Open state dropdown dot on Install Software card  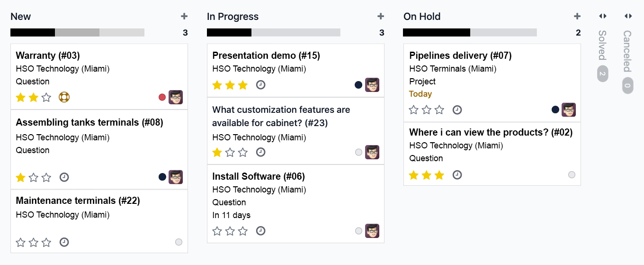(x=358, y=231)
